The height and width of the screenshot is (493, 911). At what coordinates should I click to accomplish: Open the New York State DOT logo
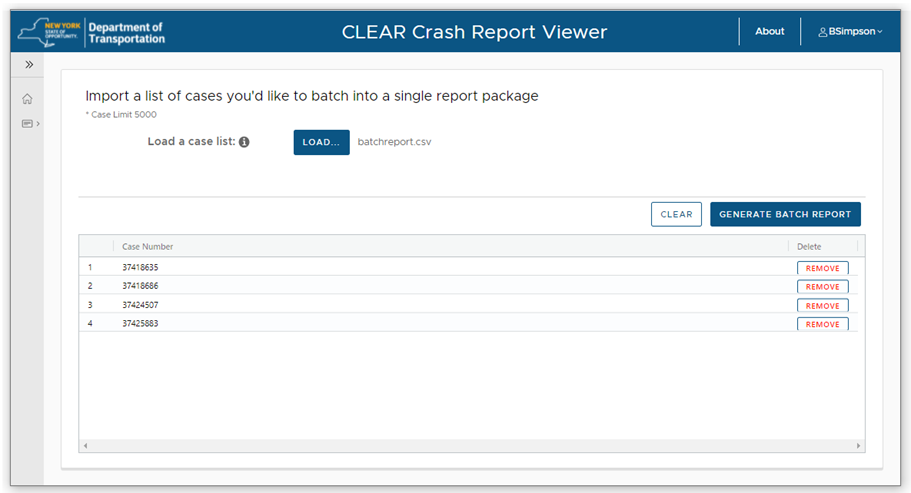pyautogui.click(x=91, y=33)
